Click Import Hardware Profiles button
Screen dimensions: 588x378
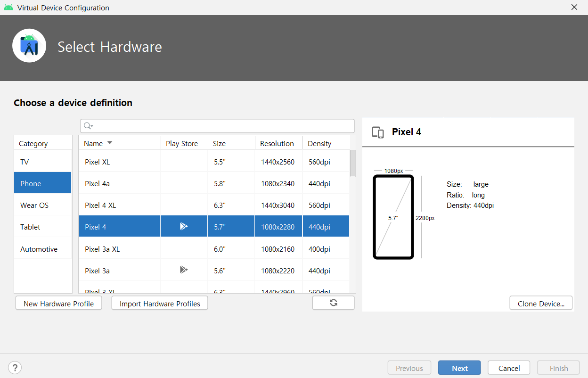click(160, 303)
